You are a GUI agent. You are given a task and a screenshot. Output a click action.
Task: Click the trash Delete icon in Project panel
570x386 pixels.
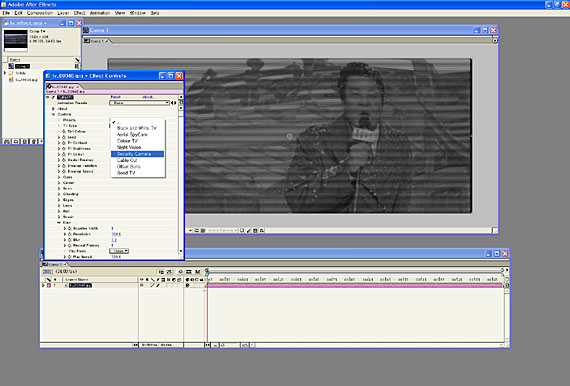coord(34,141)
